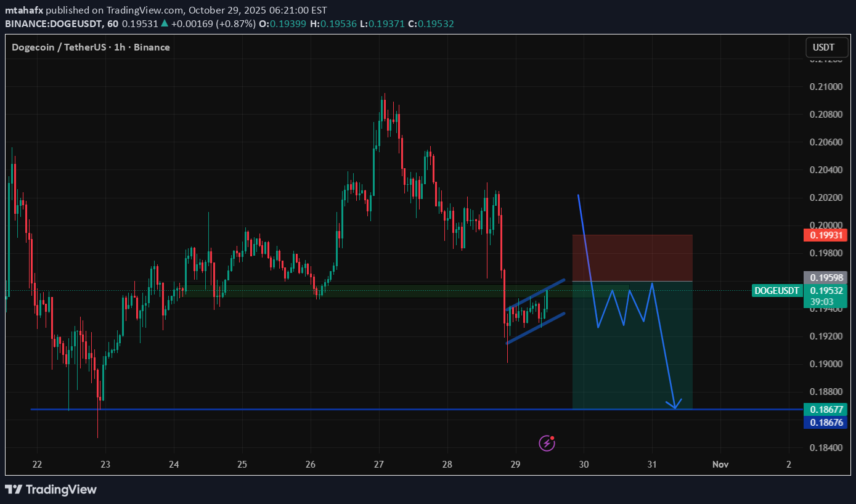Image resolution: width=856 pixels, height=504 pixels.
Task: Select the blue horizontal support line
Action: tap(308, 409)
